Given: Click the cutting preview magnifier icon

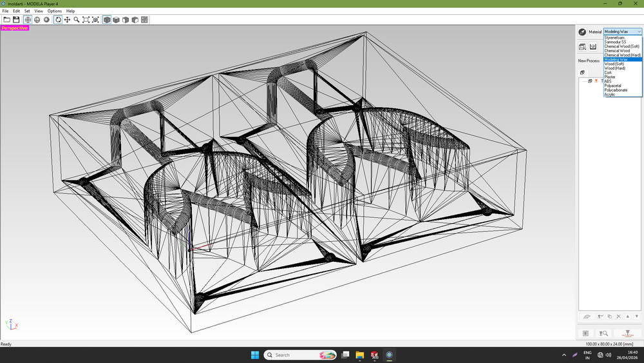Looking at the screenshot, I should (603, 333).
